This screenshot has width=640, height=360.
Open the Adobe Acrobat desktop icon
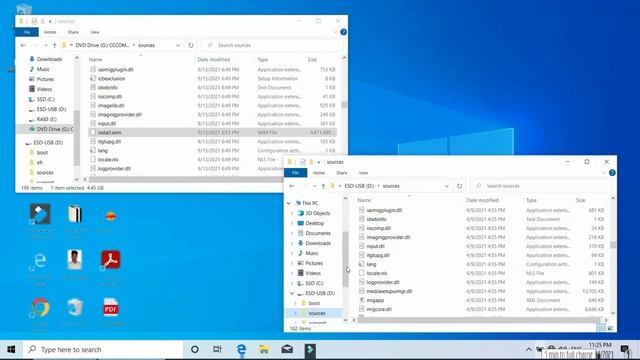tap(111, 260)
